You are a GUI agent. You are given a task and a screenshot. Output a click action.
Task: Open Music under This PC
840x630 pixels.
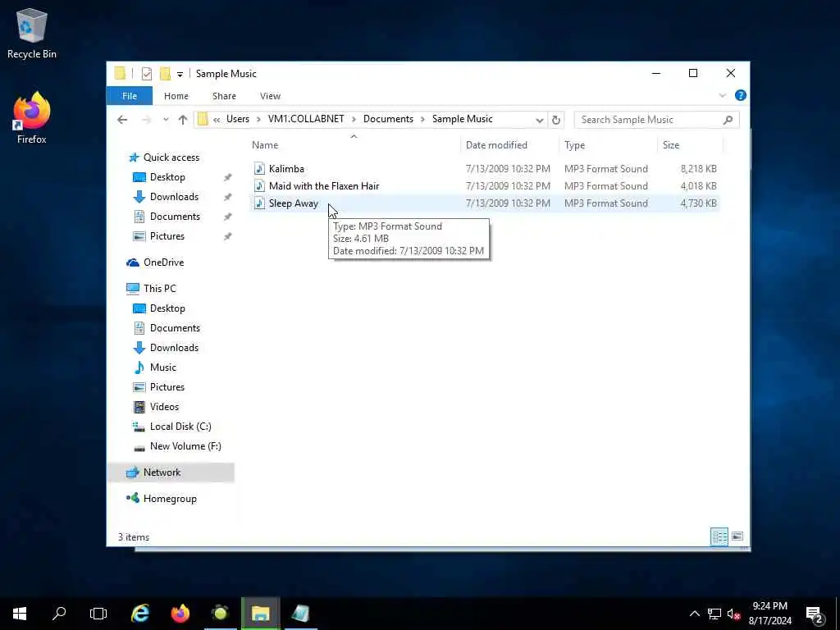[x=163, y=367]
